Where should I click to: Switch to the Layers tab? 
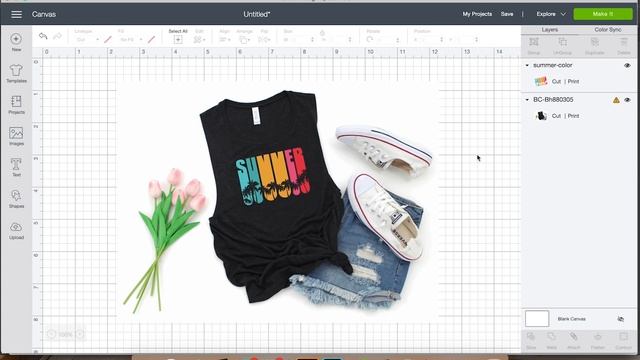[x=549, y=30]
